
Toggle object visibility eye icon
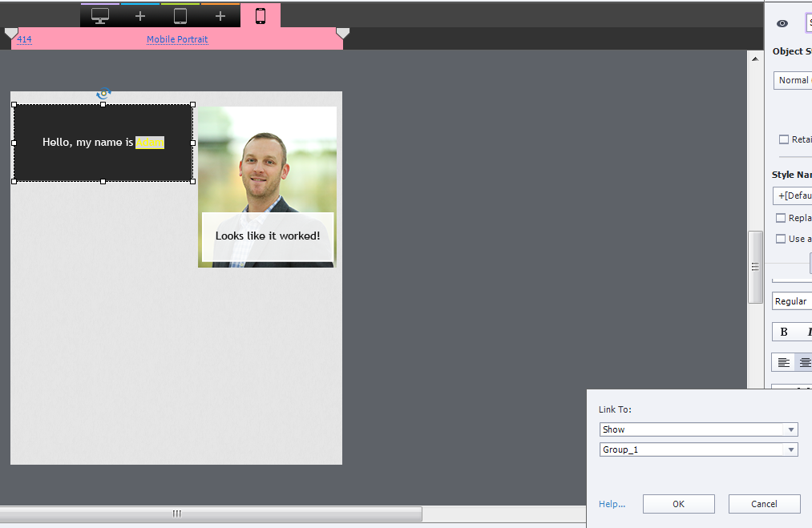(x=782, y=24)
